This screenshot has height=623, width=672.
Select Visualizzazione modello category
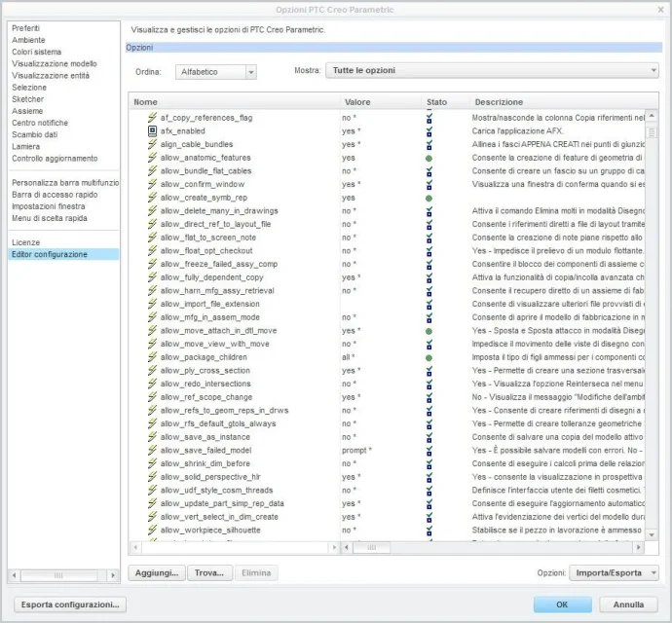55,63
